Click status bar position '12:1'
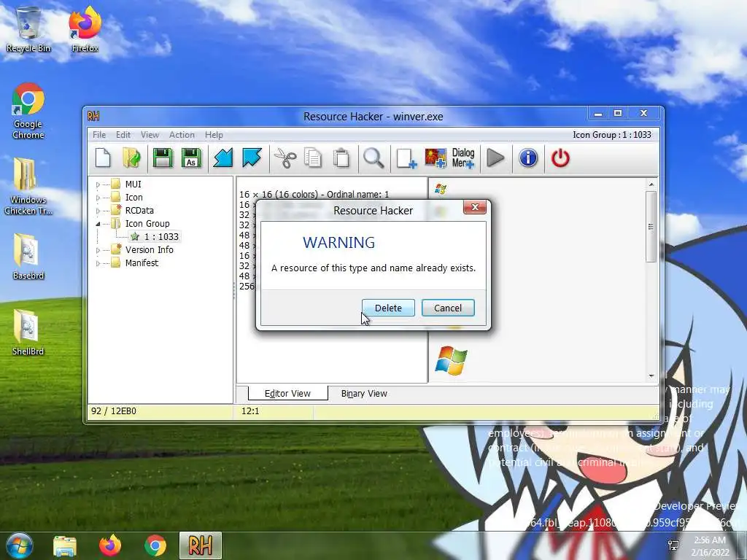This screenshot has width=747, height=560. 250,411
